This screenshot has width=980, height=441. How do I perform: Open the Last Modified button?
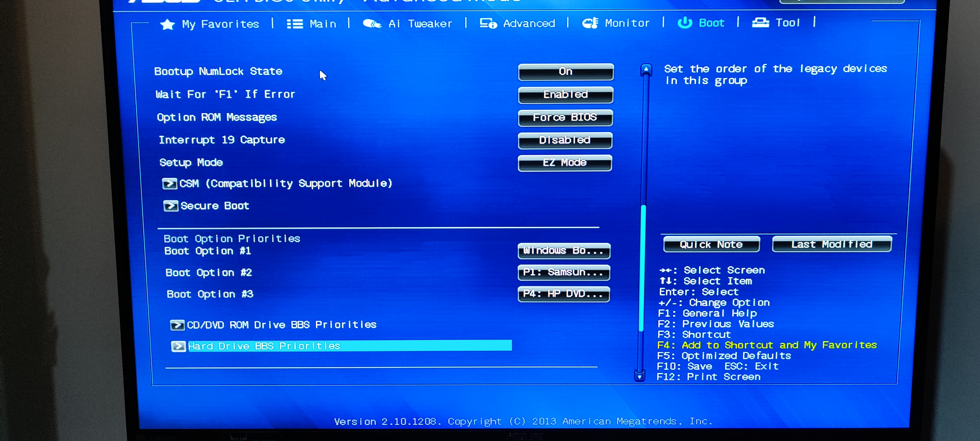point(832,244)
